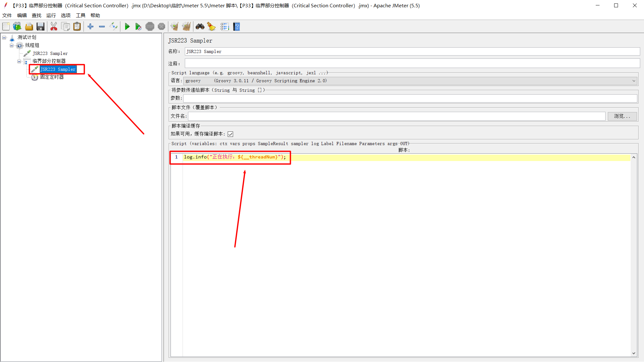Open the 运行 menu

[x=51, y=15]
